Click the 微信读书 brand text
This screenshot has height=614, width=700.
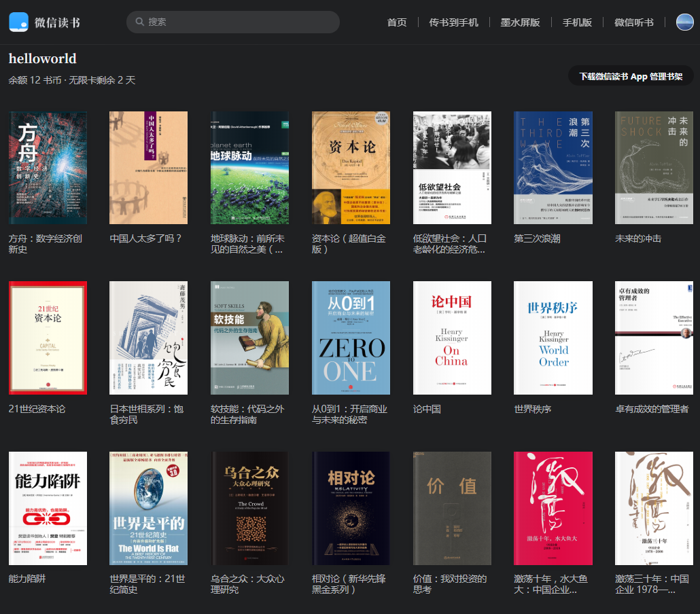[x=58, y=22]
